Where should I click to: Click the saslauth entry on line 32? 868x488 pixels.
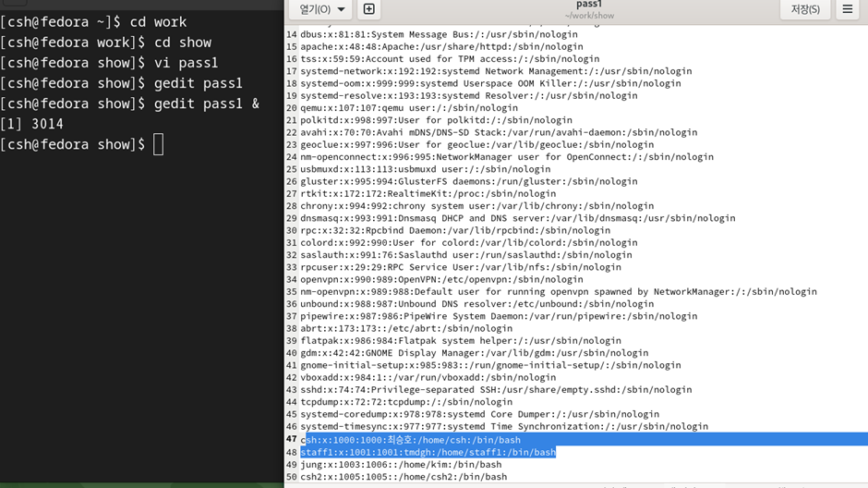466,254
